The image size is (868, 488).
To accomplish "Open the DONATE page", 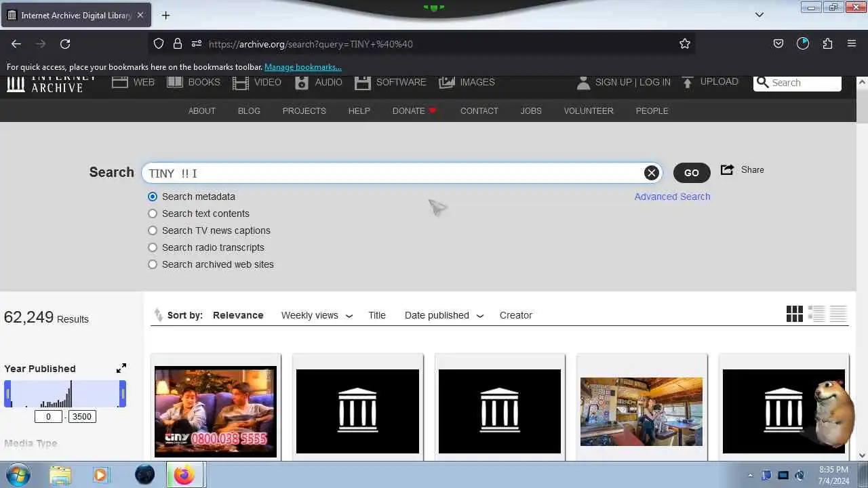I will click(x=414, y=110).
